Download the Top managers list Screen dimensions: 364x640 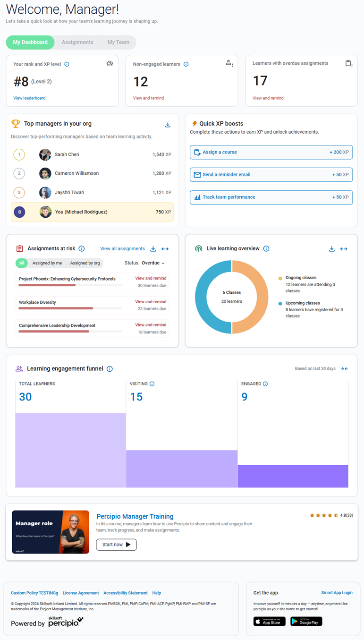pyautogui.click(x=168, y=125)
